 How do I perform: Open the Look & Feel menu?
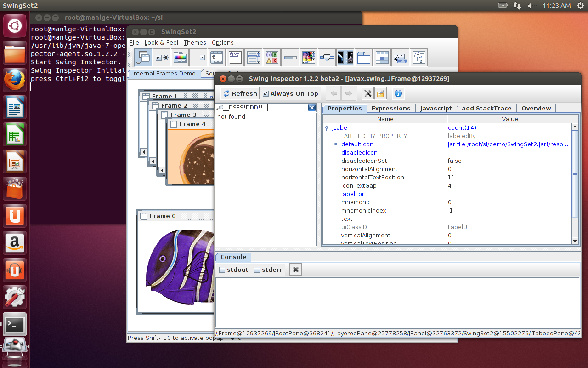click(x=161, y=43)
